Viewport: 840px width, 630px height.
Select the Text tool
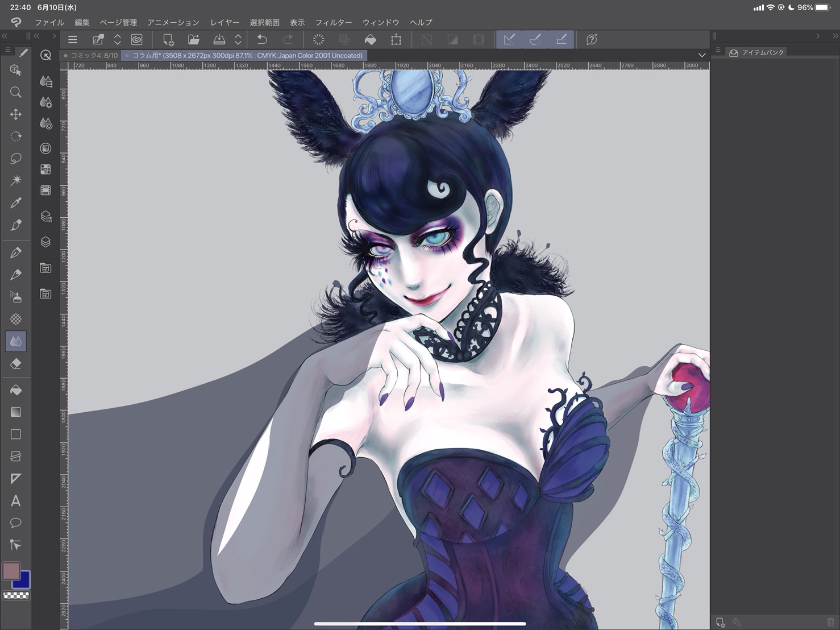point(16,501)
